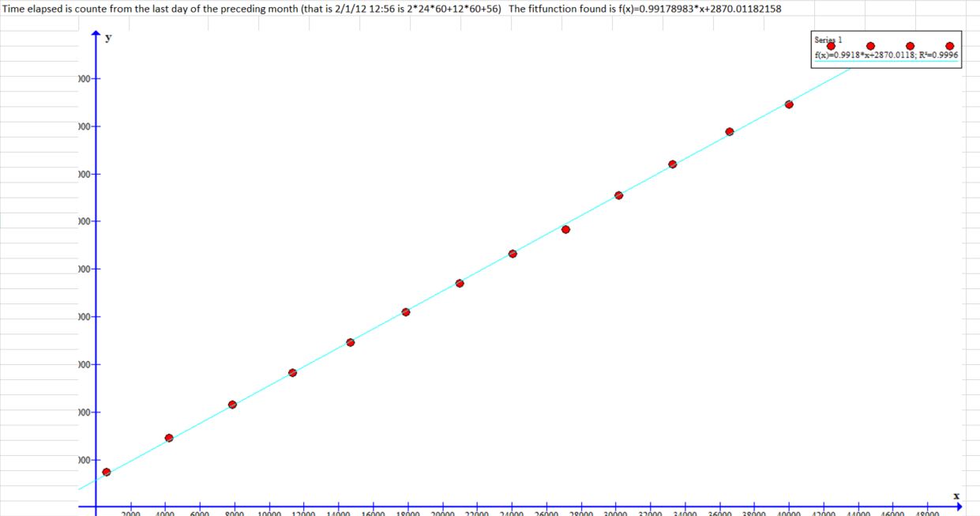This screenshot has height=516, width=980.
Task: Click the data point slightly below the line near x=27000
Action: point(565,229)
